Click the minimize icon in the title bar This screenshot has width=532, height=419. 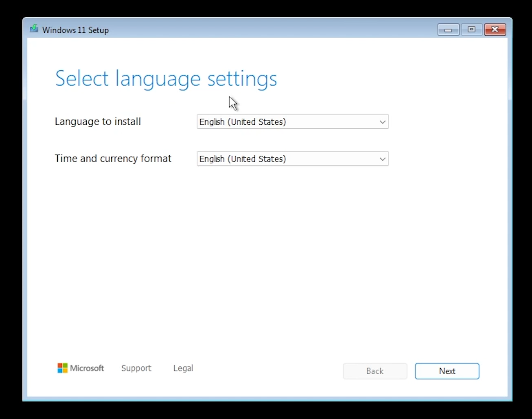(448, 29)
